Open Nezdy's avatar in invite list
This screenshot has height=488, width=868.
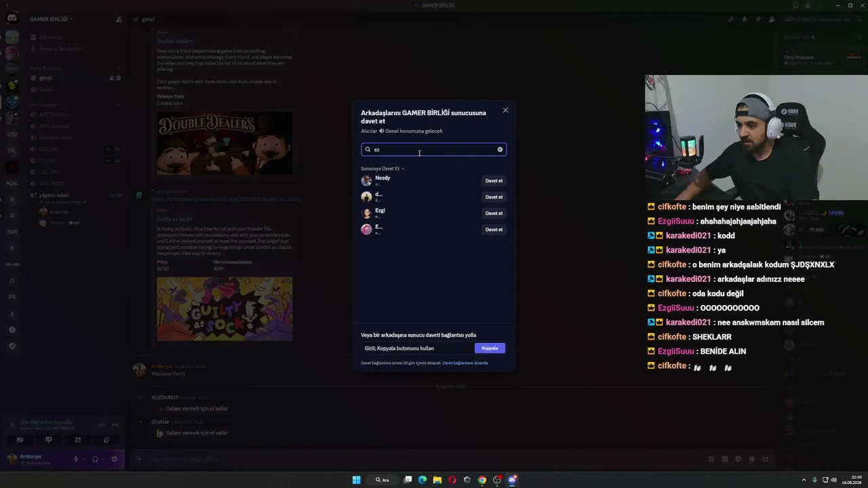(x=366, y=181)
